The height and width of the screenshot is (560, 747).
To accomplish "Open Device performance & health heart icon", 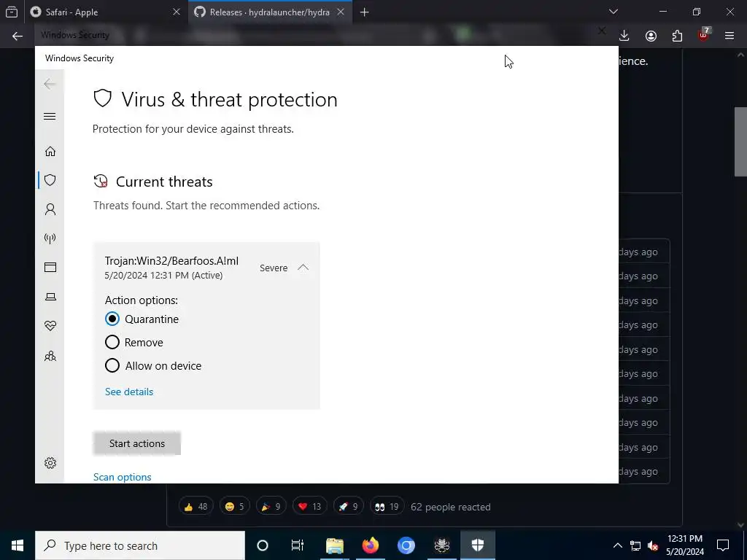I will tap(50, 326).
